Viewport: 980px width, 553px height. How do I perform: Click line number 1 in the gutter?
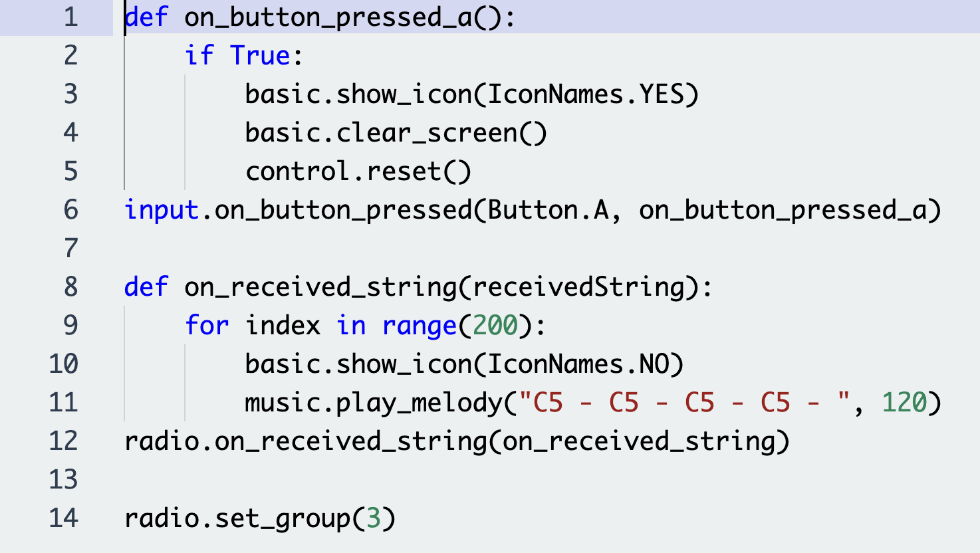tap(71, 17)
